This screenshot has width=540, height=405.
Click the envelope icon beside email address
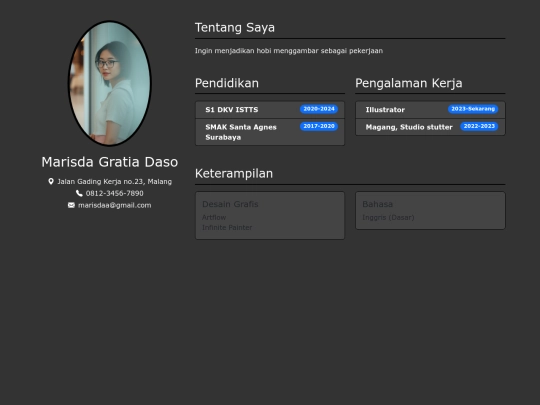coord(71,205)
